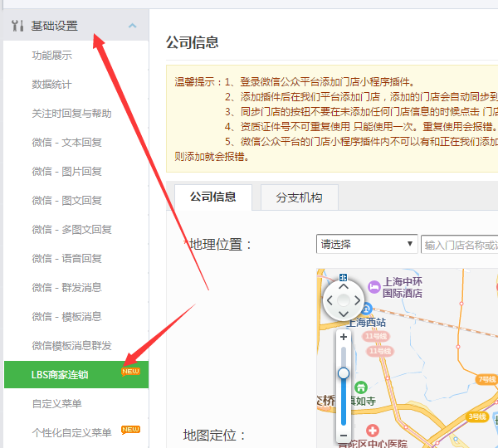Viewport: 498px width, 448px height.
Task: Select the LBS商家连锁 menu entry
Action: coord(76,375)
